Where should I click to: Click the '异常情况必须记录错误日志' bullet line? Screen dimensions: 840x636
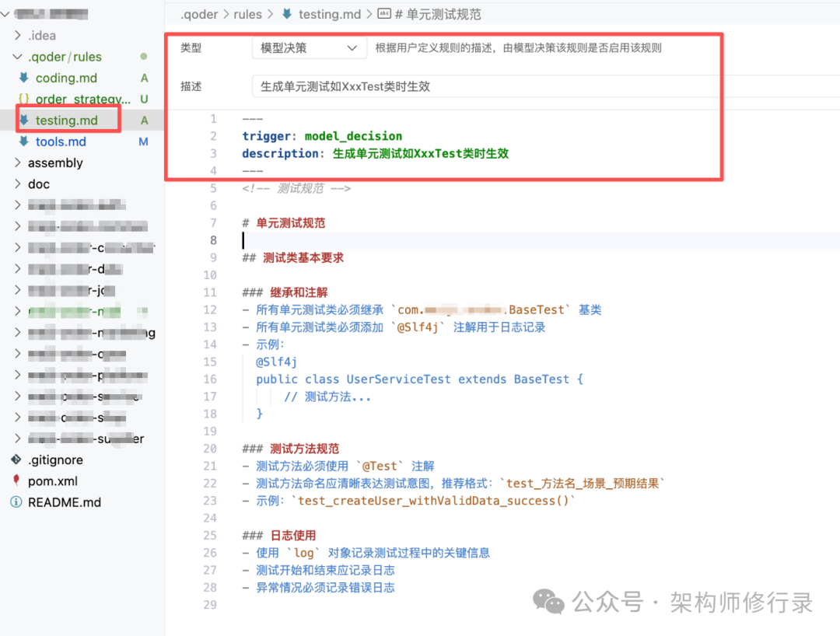[x=318, y=587]
